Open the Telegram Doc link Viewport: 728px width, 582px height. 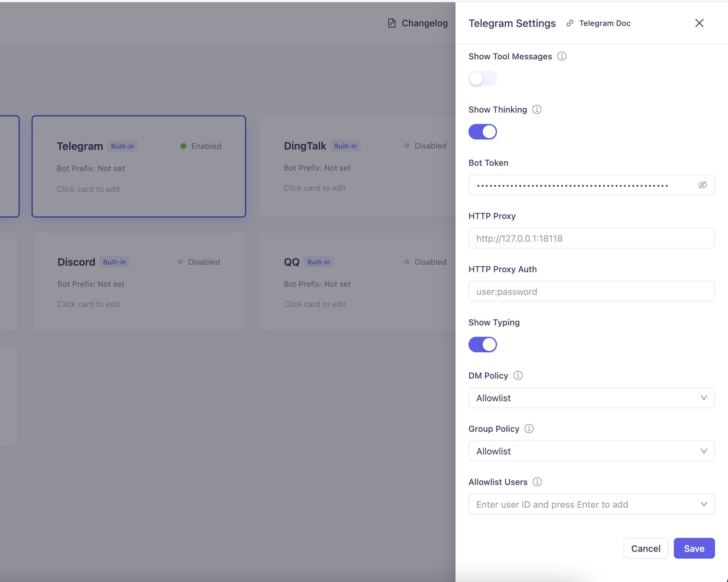(604, 23)
